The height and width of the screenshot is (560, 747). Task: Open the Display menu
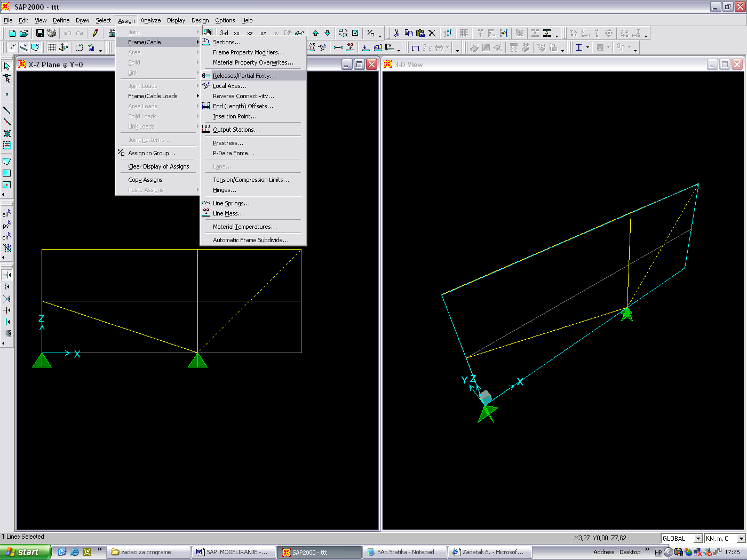click(176, 20)
